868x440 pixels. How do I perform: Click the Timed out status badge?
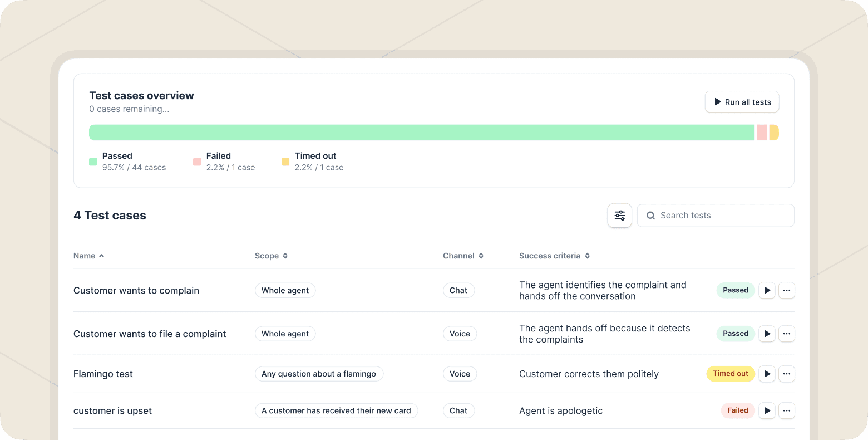click(x=731, y=374)
